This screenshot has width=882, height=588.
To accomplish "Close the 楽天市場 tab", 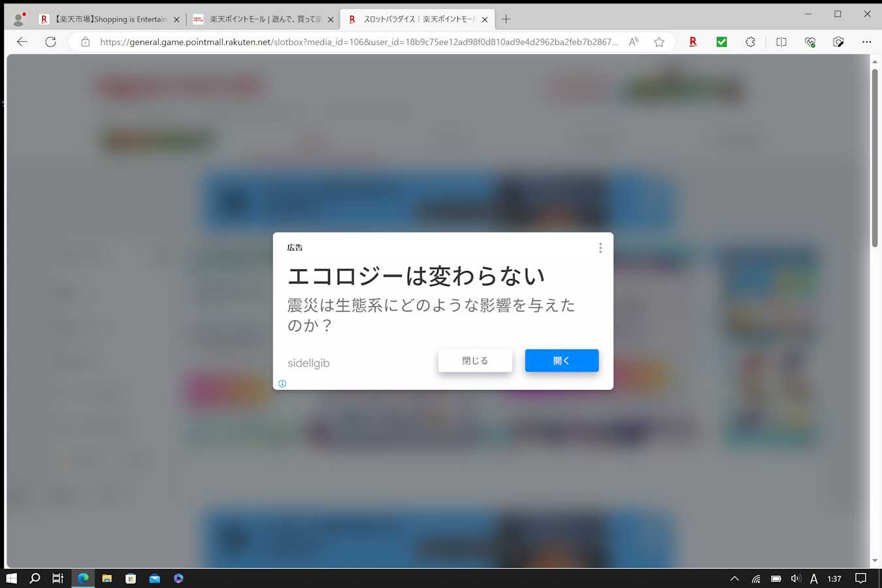I will click(176, 20).
